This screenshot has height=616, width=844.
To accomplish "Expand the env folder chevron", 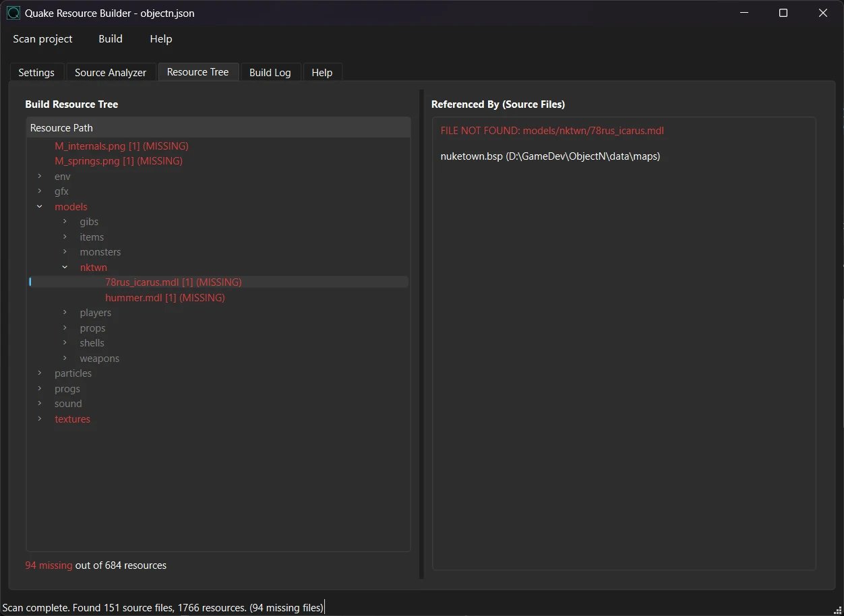I will [x=40, y=177].
